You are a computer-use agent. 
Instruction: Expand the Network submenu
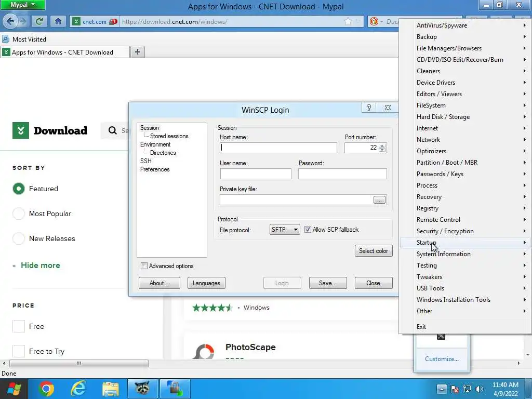point(465,139)
